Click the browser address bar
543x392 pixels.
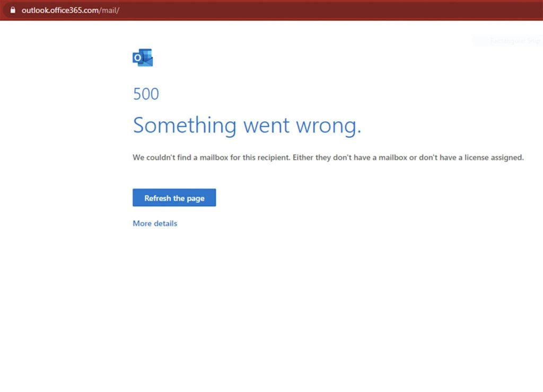click(212, 10)
